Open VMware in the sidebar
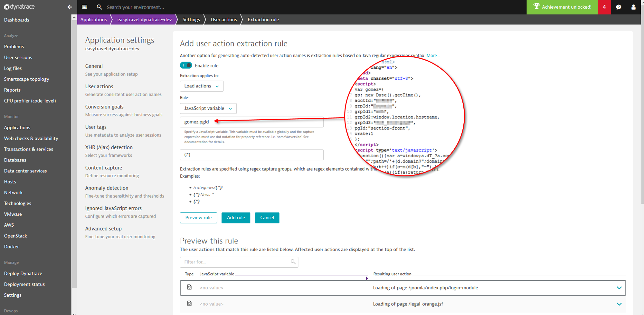Screen dimensions: 644x315 tap(13, 214)
